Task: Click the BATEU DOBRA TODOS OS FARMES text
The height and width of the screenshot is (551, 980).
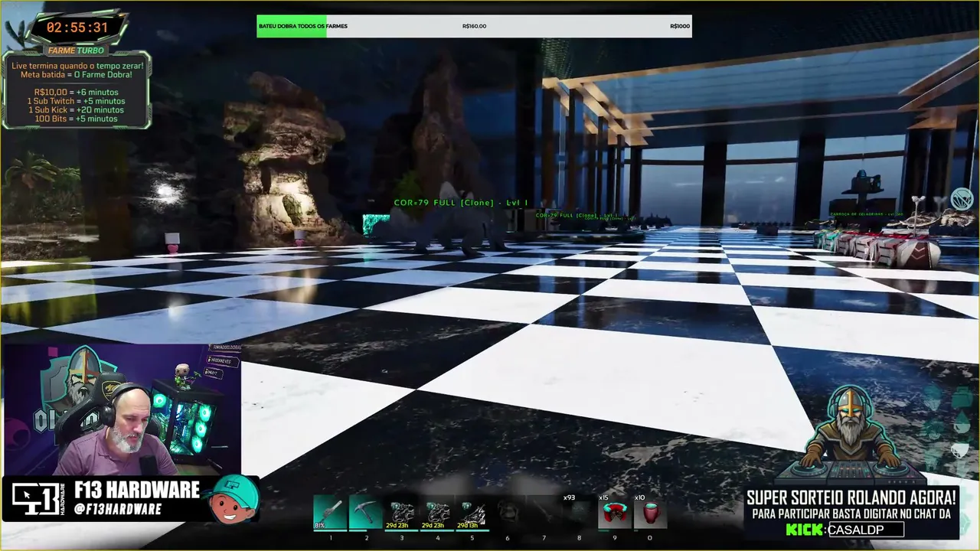Action: [x=303, y=26]
